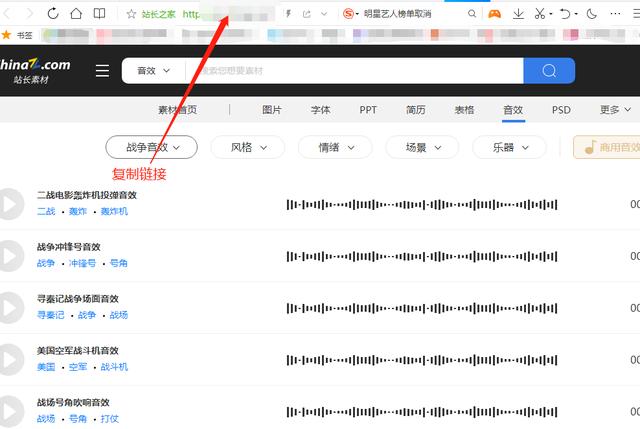The width and height of the screenshot is (640, 429).
Task: Open the 更多 navigation menu
Action: (614, 110)
